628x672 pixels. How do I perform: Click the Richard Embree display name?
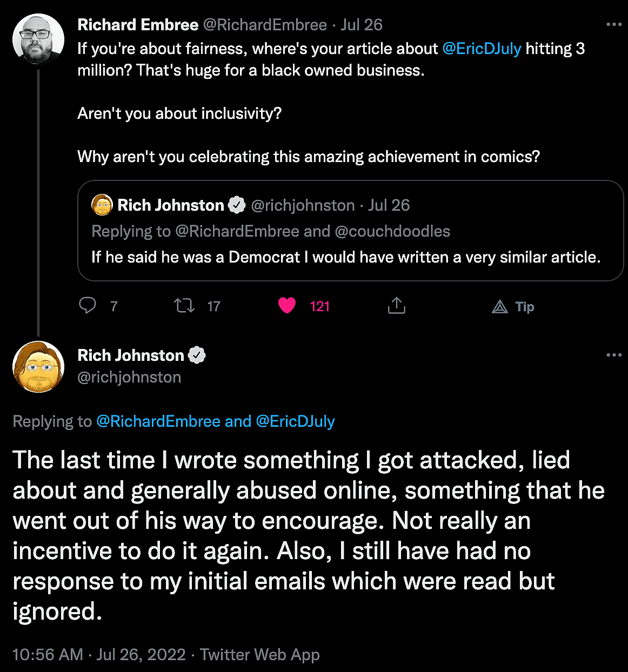(x=138, y=25)
